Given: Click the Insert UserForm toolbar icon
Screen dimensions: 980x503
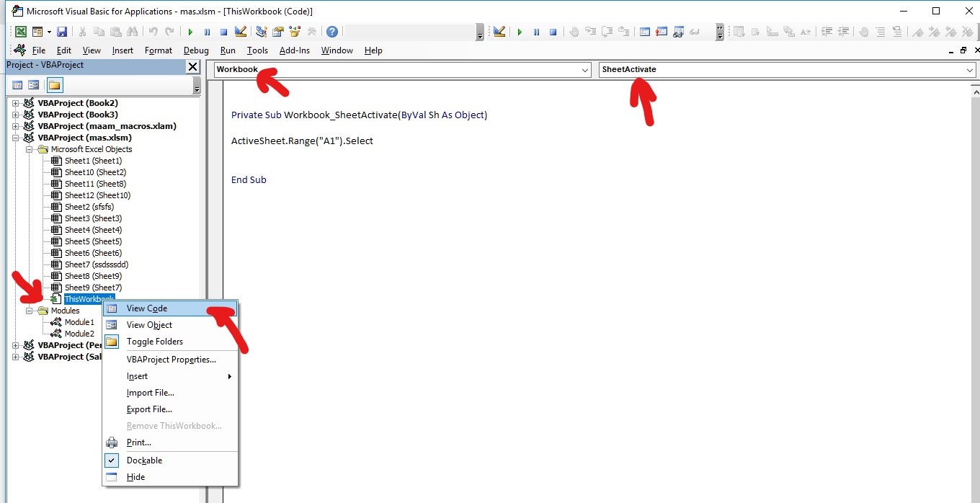Looking at the screenshot, I should pyautogui.click(x=37, y=32).
